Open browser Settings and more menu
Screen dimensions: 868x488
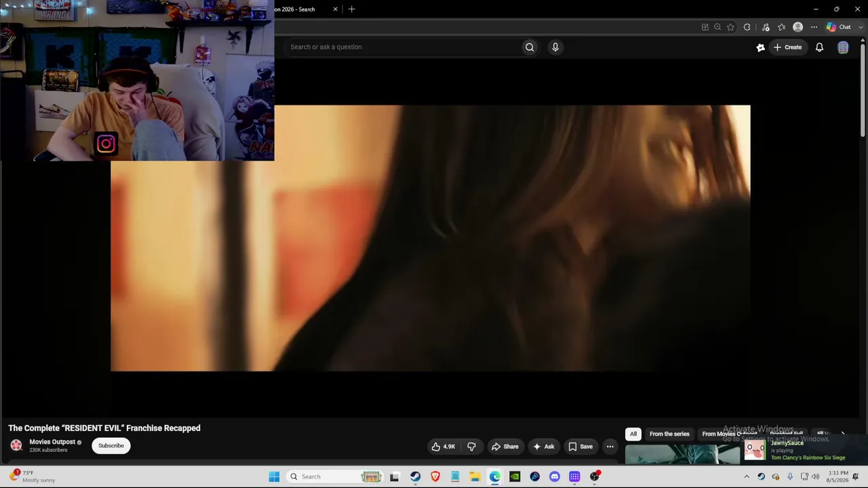[x=814, y=27]
